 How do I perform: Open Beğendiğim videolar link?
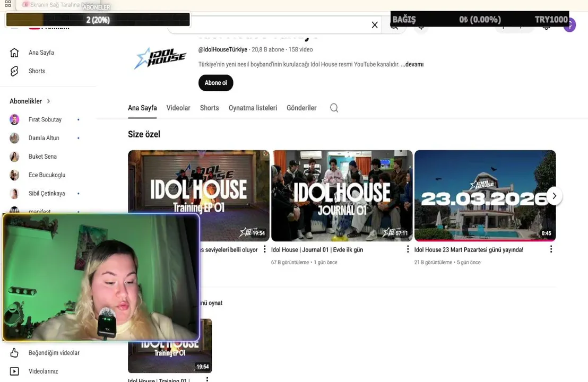[54, 353]
